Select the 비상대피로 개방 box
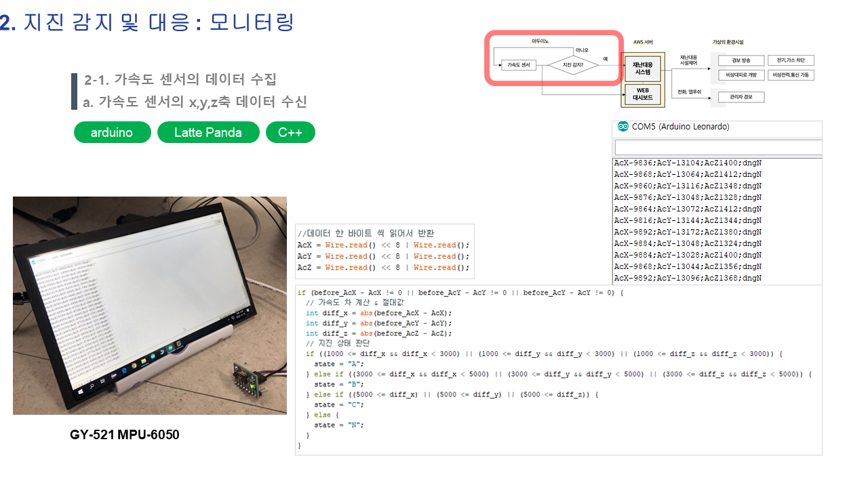The width and height of the screenshot is (868, 488). pyautogui.click(x=742, y=75)
